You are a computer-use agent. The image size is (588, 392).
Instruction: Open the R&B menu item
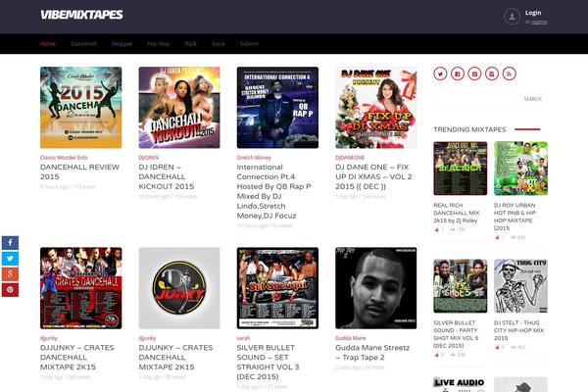(x=190, y=44)
